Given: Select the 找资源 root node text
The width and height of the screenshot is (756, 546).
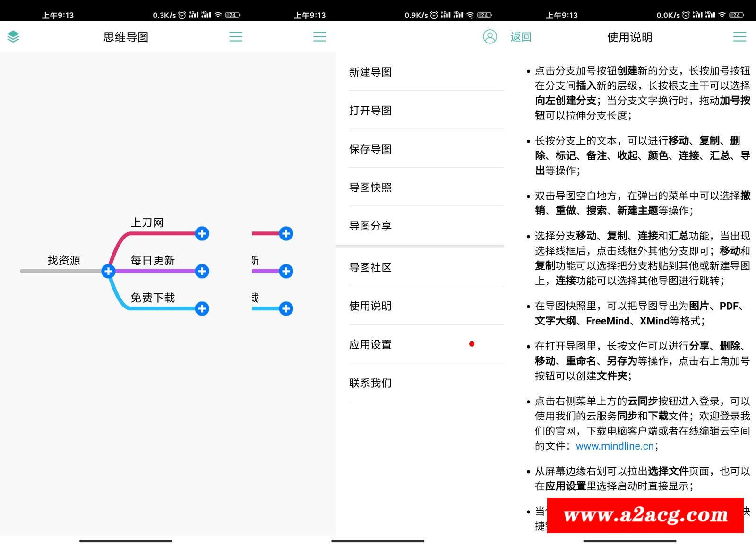Looking at the screenshot, I should [64, 260].
